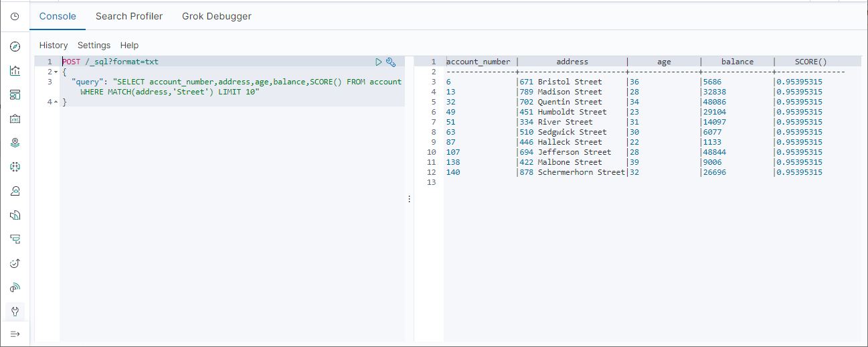This screenshot has width=868, height=347.
Task: Click age value 39 in output
Action: [x=634, y=162]
